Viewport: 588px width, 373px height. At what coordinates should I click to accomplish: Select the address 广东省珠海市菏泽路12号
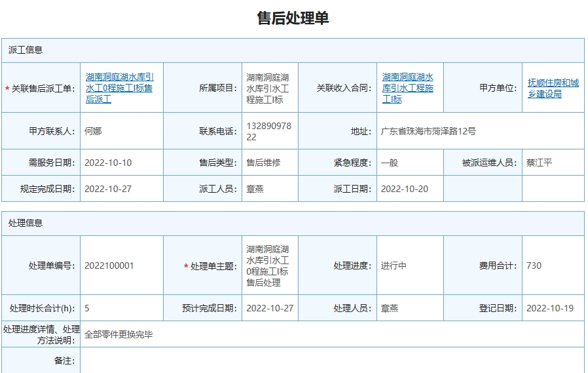(x=428, y=131)
